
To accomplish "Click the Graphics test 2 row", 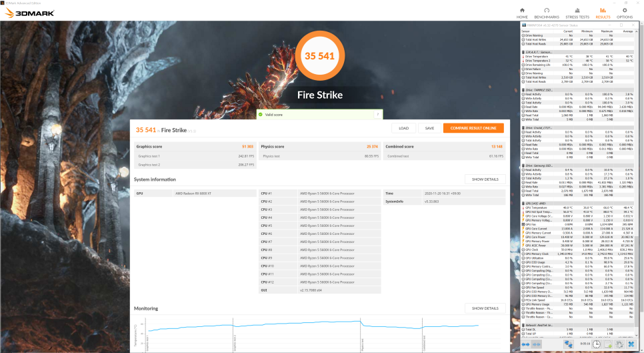I will coord(195,164).
